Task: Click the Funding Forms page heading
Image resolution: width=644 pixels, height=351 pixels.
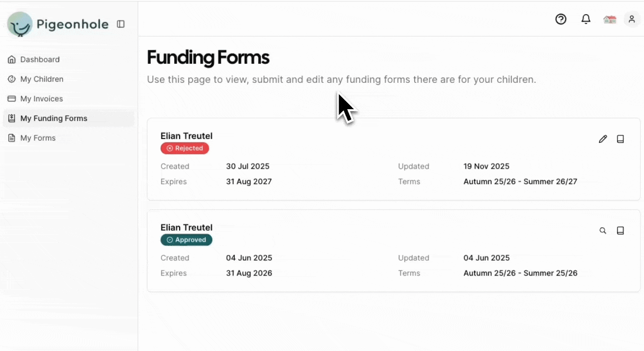Action: [x=208, y=58]
